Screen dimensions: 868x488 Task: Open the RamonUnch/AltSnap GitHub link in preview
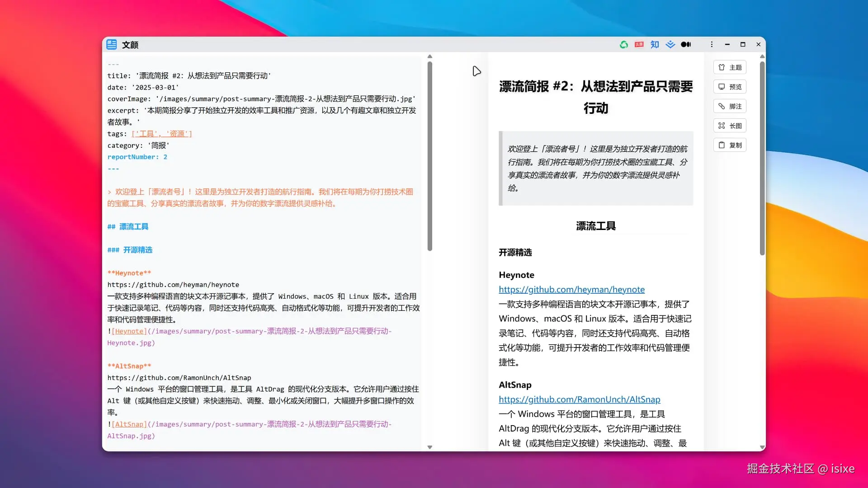pyautogui.click(x=579, y=399)
